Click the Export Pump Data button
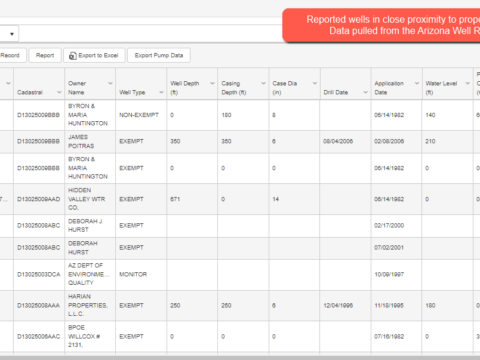This screenshot has width=480, height=360. click(x=159, y=55)
